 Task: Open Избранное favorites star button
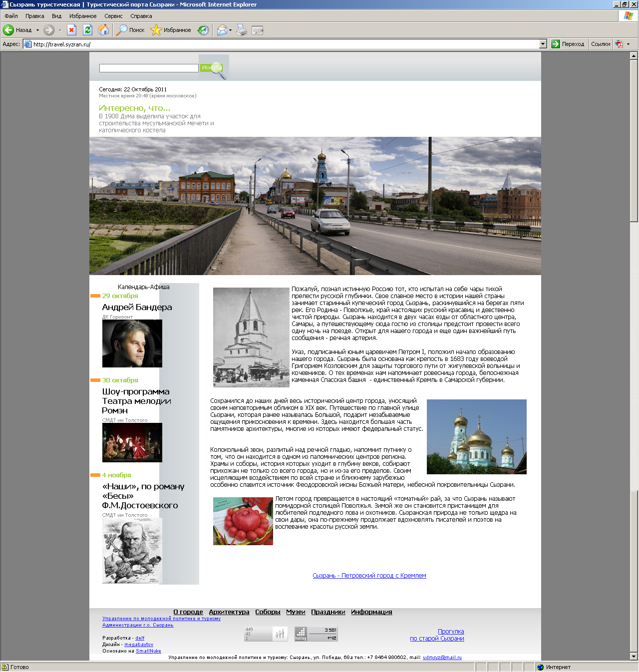(171, 30)
